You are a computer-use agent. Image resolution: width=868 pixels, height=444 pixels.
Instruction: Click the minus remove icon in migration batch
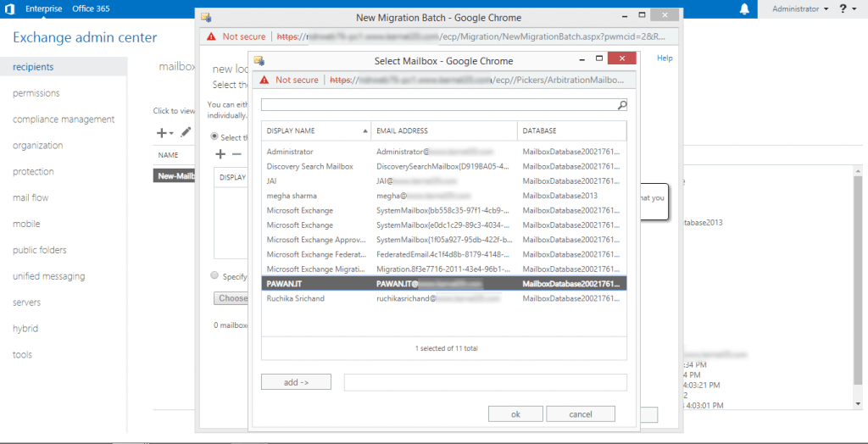236,154
